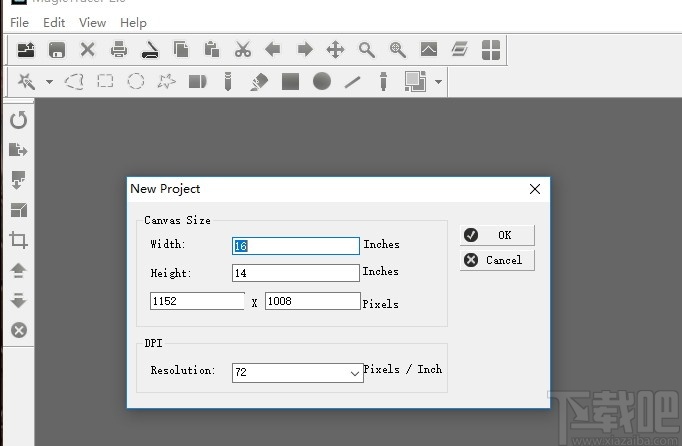Cancel the New Project dialog

[x=497, y=260]
